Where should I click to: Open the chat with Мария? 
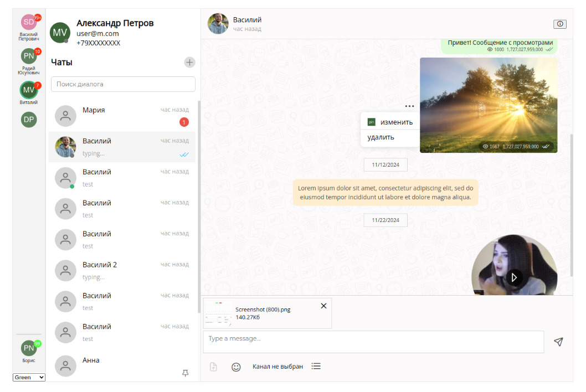(x=122, y=116)
